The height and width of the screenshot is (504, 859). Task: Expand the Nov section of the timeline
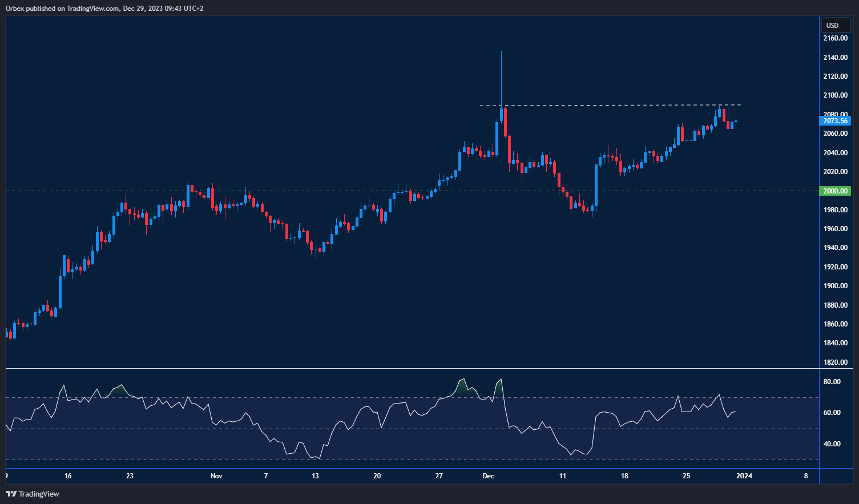216,475
